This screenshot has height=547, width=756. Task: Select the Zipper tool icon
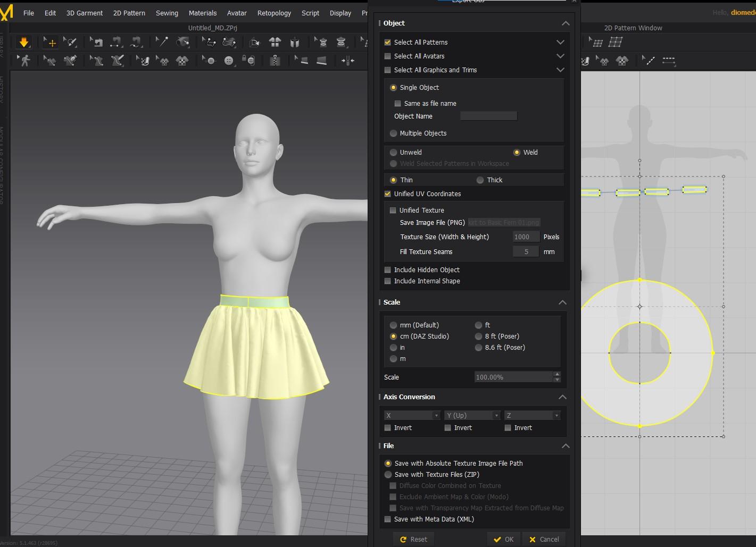pos(275,61)
